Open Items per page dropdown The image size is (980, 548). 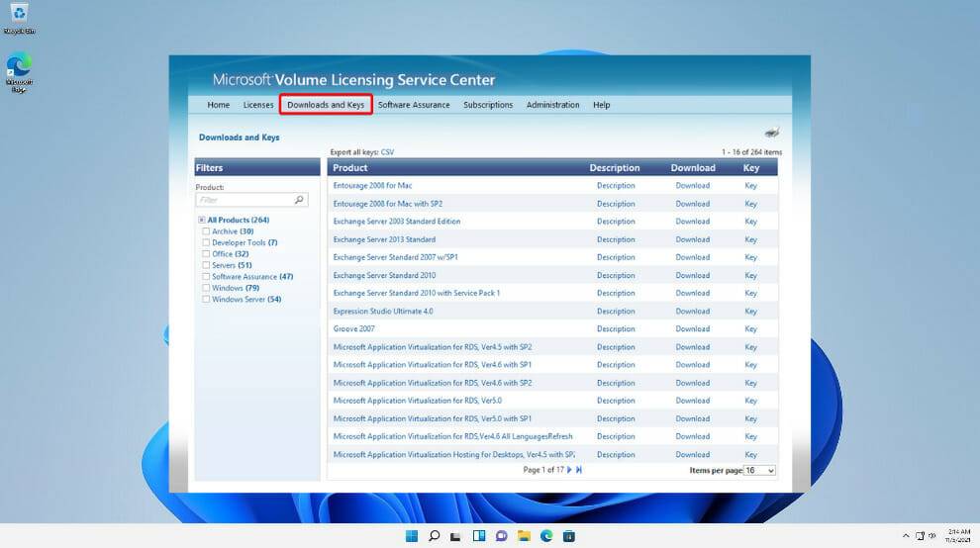coord(759,471)
